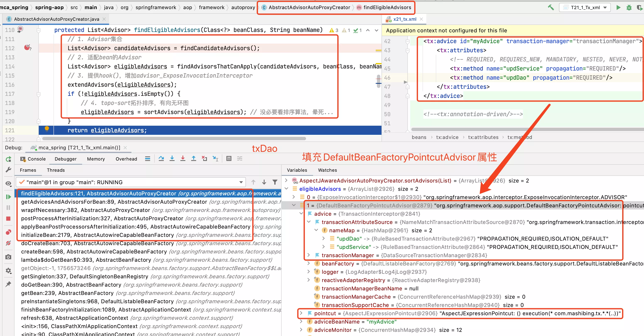The height and width of the screenshot is (336, 644).
Task: Select the next frame with the down arrow
Action: 264,182
